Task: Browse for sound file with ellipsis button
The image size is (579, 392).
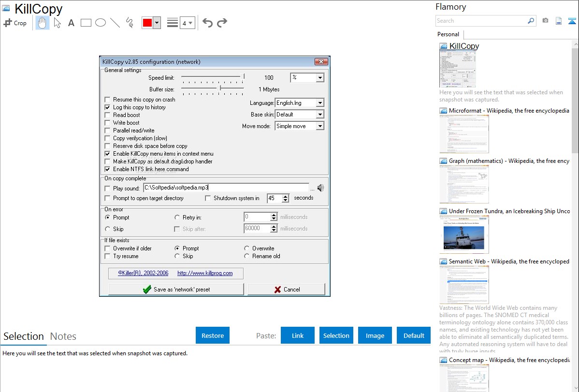Action: click(312, 189)
